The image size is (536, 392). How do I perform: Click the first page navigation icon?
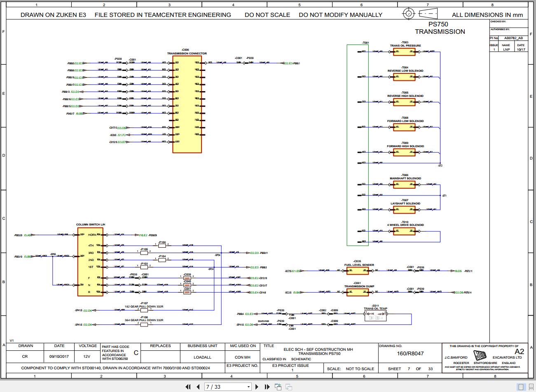(188, 386)
